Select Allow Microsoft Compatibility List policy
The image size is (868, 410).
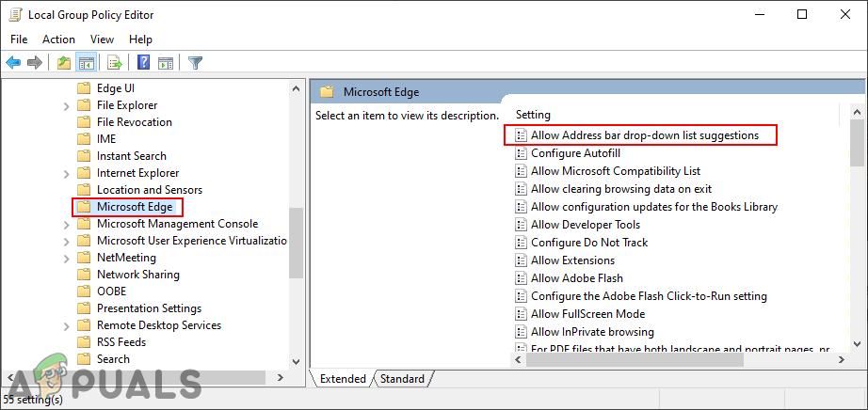[x=616, y=171]
